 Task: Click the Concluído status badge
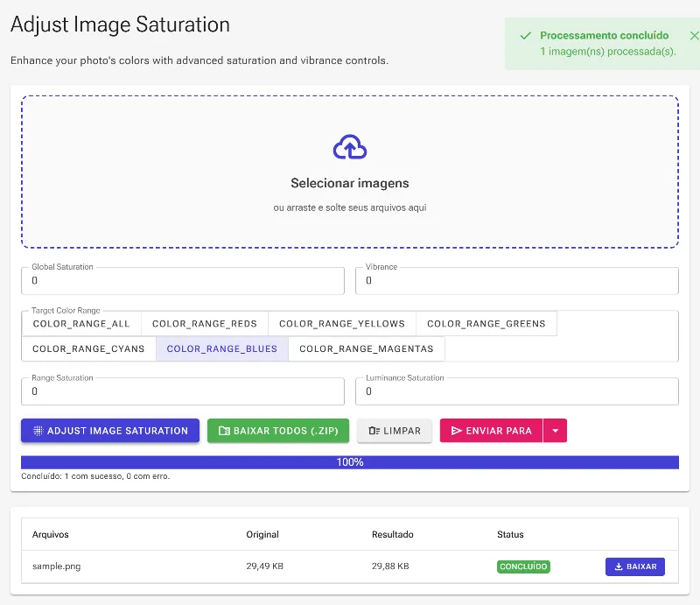pyautogui.click(x=523, y=566)
